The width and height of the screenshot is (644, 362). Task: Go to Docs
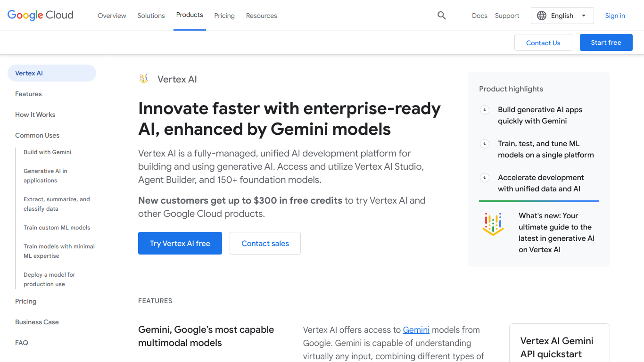479,16
